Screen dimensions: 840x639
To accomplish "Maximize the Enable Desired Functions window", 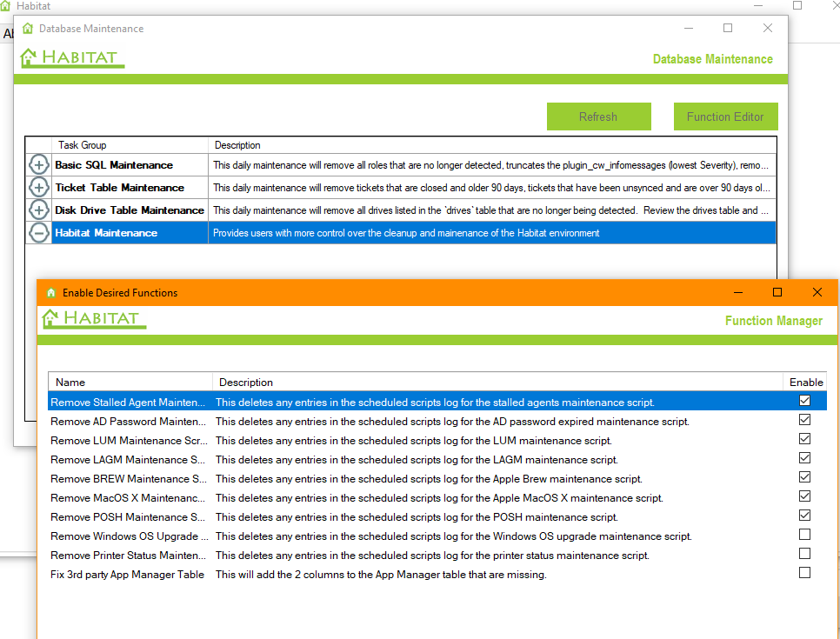I will (777, 293).
